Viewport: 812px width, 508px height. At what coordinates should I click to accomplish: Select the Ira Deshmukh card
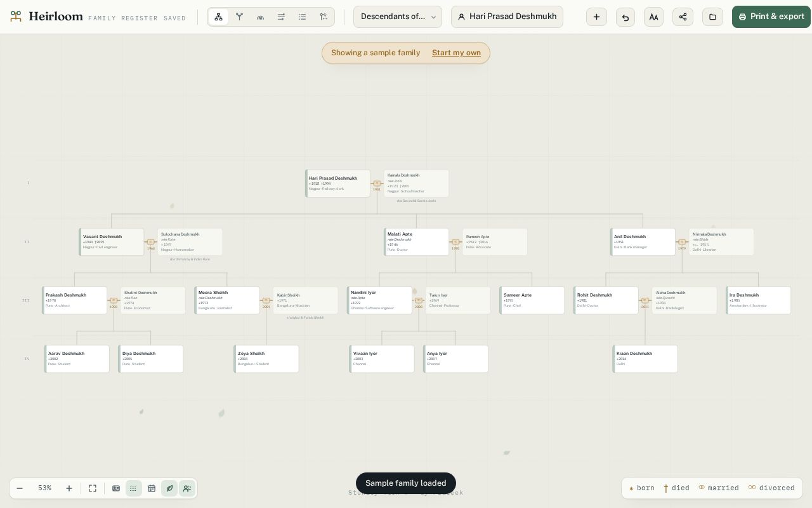758,300
